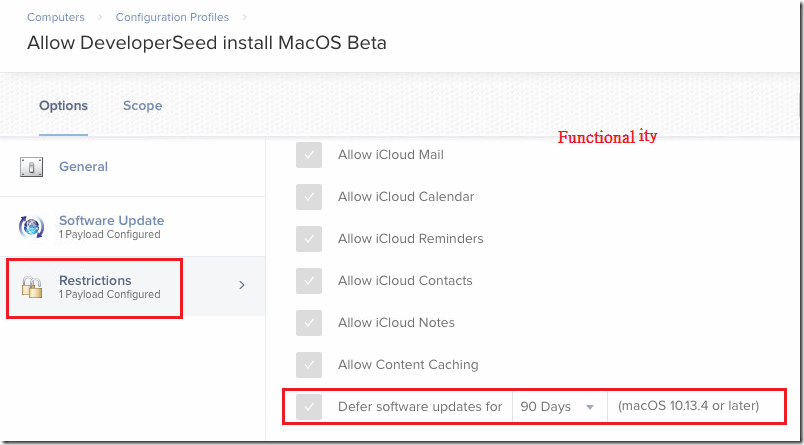
Task: Open the Software Update payload item
Action: (133, 227)
